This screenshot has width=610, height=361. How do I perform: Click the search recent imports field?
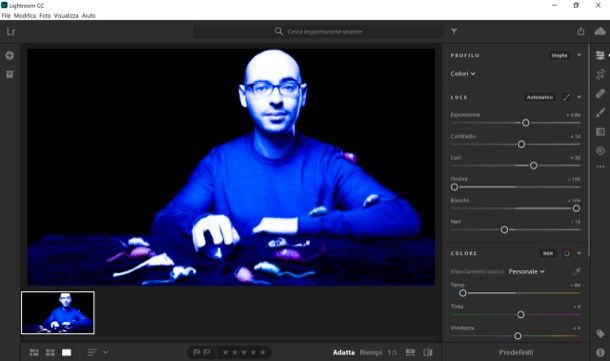coord(318,32)
